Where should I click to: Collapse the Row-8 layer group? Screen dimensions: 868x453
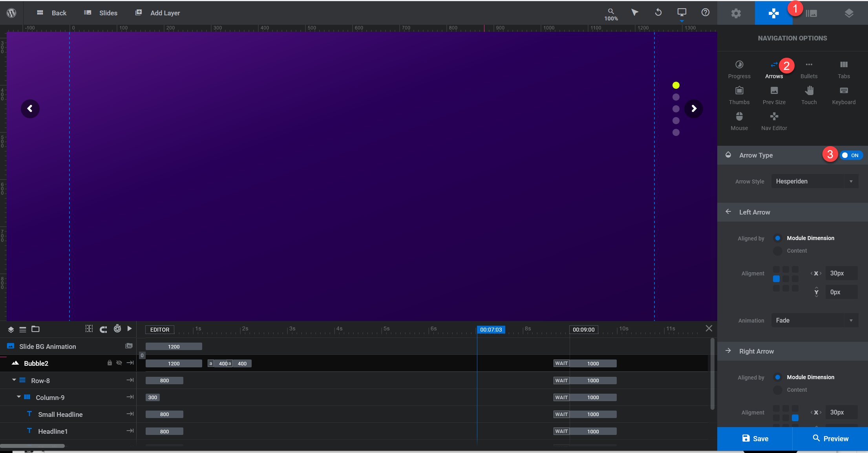click(14, 380)
